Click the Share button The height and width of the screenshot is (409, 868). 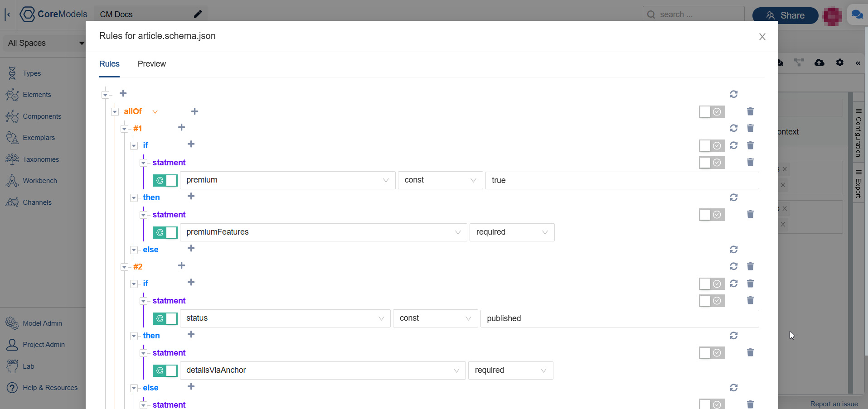pos(785,15)
